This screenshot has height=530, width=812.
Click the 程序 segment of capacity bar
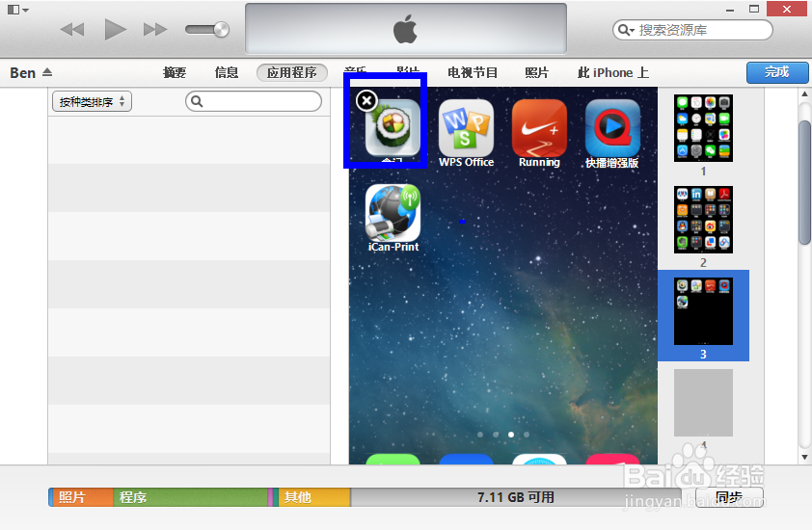[x=191, y=497]
